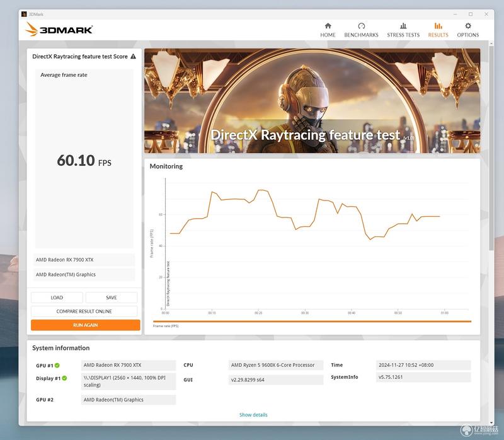Click the Home house icon
504x440 pixels.
328,26
